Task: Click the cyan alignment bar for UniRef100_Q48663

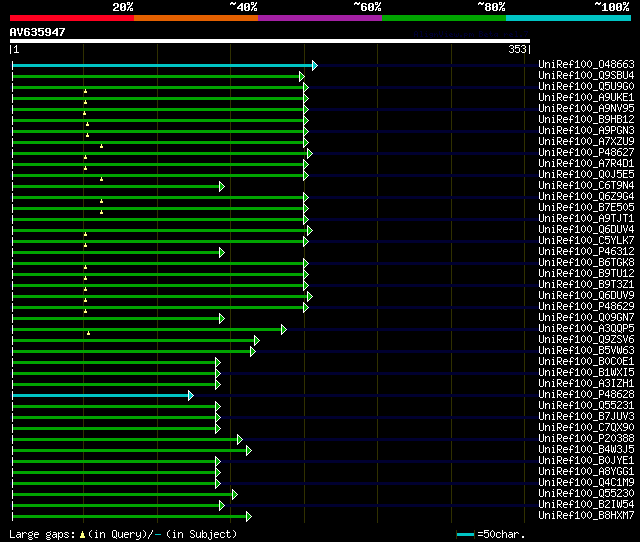Action: [162, 65]
